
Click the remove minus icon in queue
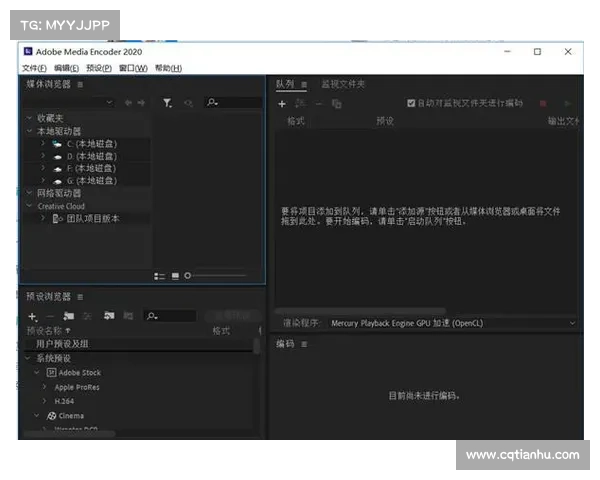(319, 104)
